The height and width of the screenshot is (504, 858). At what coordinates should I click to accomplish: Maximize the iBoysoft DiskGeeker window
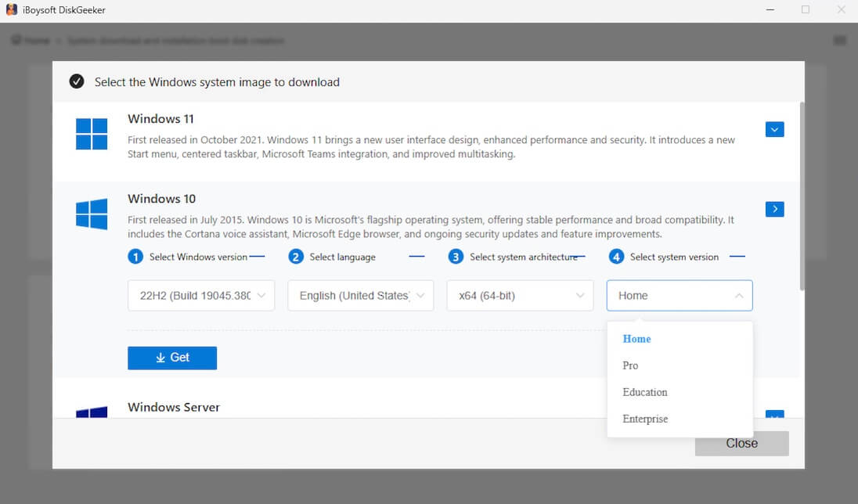pos(806,10)
